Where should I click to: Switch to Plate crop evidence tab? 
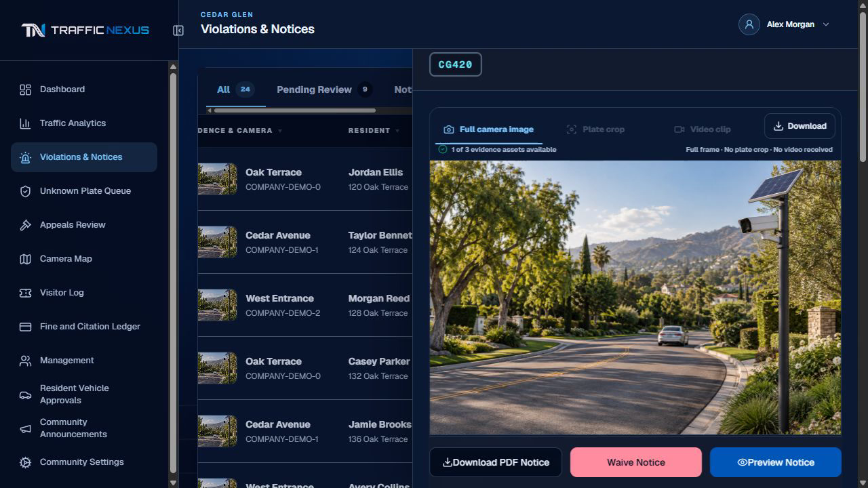click(x=595, y=129)
